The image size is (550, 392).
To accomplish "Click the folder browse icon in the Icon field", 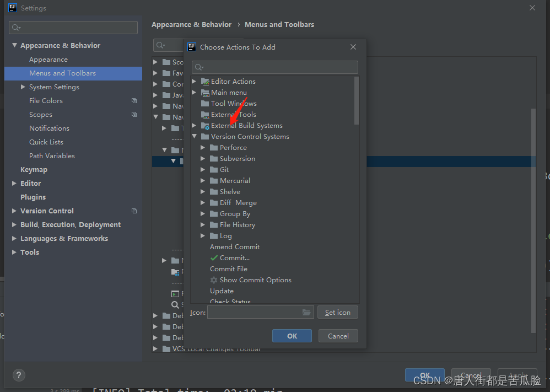I will point(306,313).
